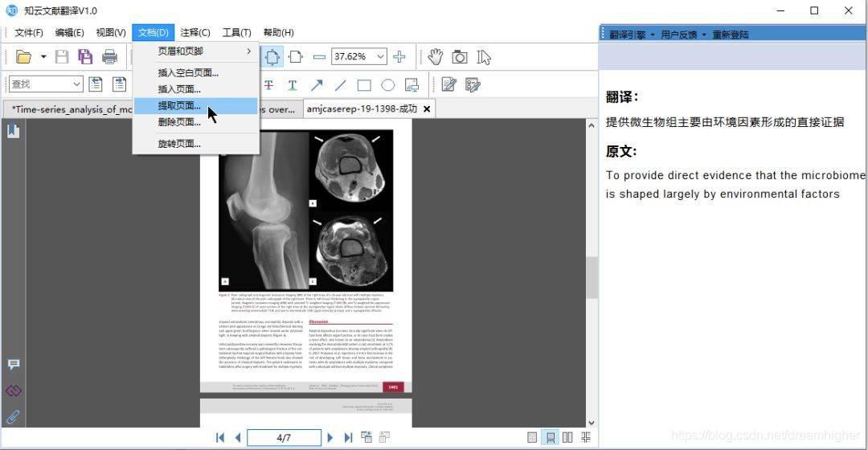Open the attachments paperclip panel
Screen dimensions: 868x450
pyautogui.click(x=13, y=417)
